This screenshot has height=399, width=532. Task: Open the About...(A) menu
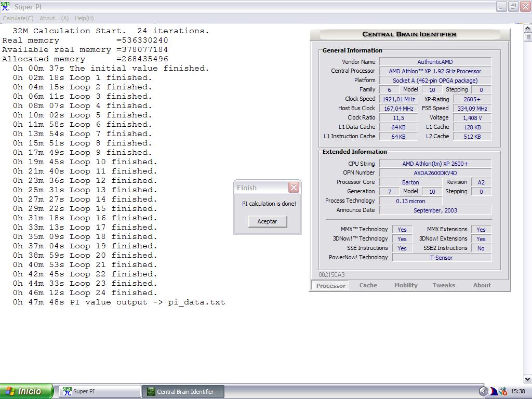54,18
